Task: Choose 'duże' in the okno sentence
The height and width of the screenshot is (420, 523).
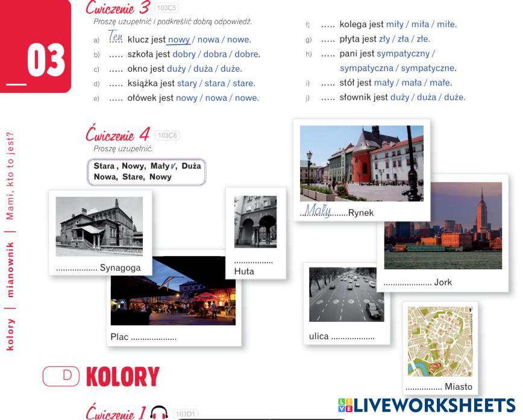Action: [x=231, y=69]
